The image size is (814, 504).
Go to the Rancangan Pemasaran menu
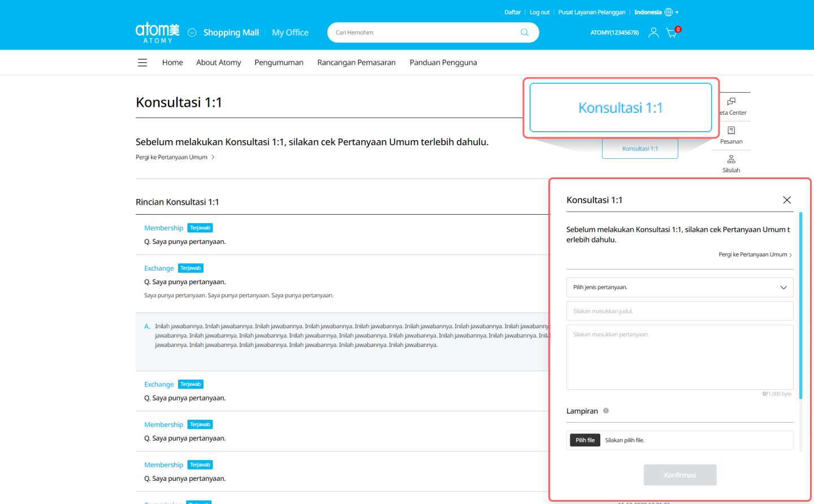click(356, 63)
